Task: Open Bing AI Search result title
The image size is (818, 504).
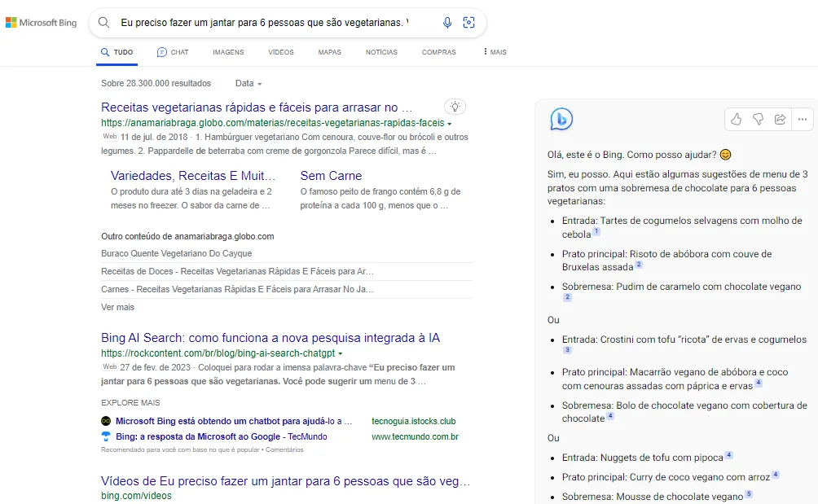Action: (270, 338)
